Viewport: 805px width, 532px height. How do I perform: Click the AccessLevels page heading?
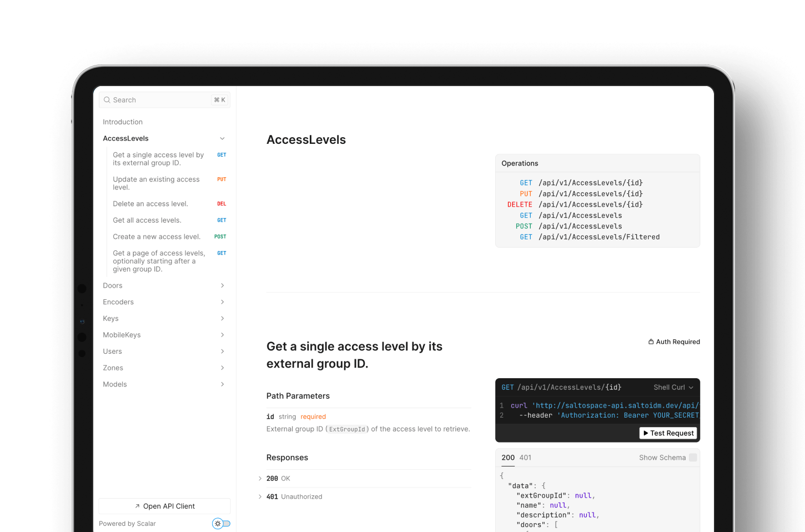pos(306,140)
